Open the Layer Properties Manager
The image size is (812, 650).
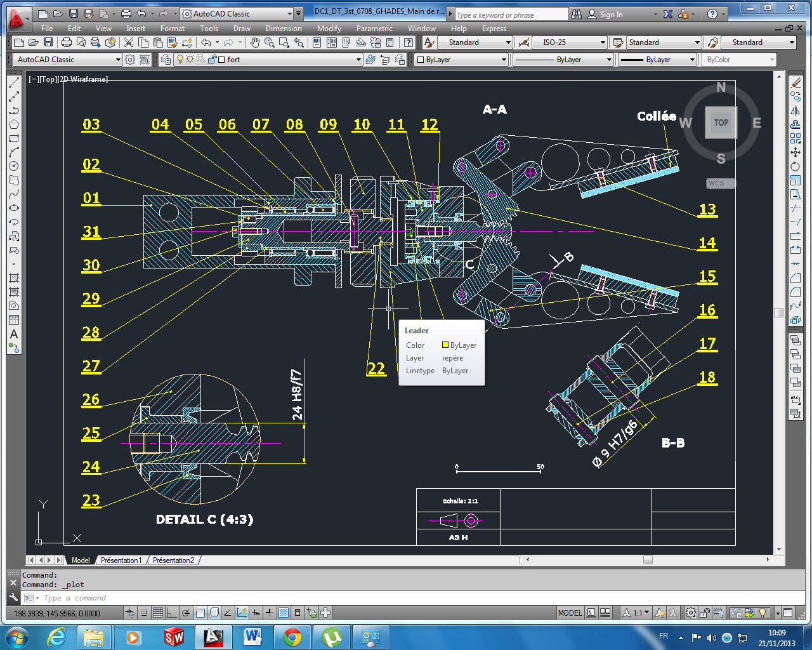point(165,59)
